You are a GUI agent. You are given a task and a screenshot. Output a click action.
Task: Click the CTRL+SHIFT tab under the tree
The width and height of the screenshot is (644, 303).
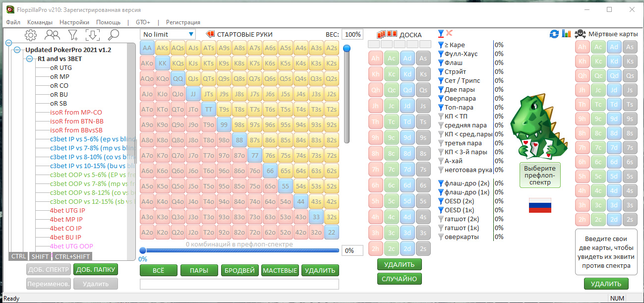[x=72, y=256]
